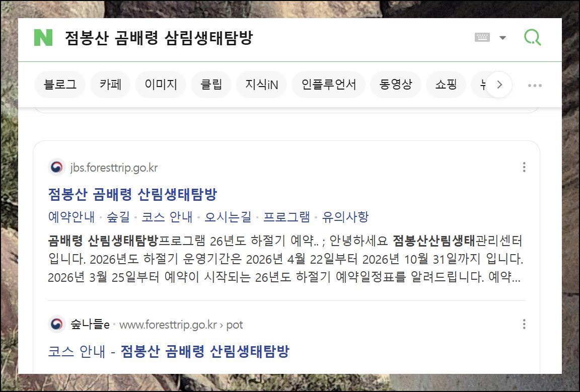Screen dimensions: 580x392
Task: Open the 숲길 sublink
Action: pyautogui.click(x=118, y=217)
